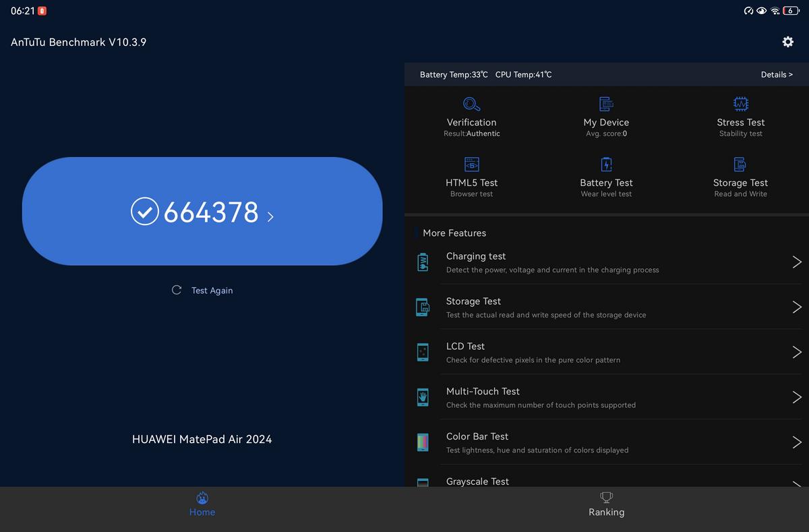
Task: Click storage device speed description
Action: pyautogui.click(x=546, y=315)
